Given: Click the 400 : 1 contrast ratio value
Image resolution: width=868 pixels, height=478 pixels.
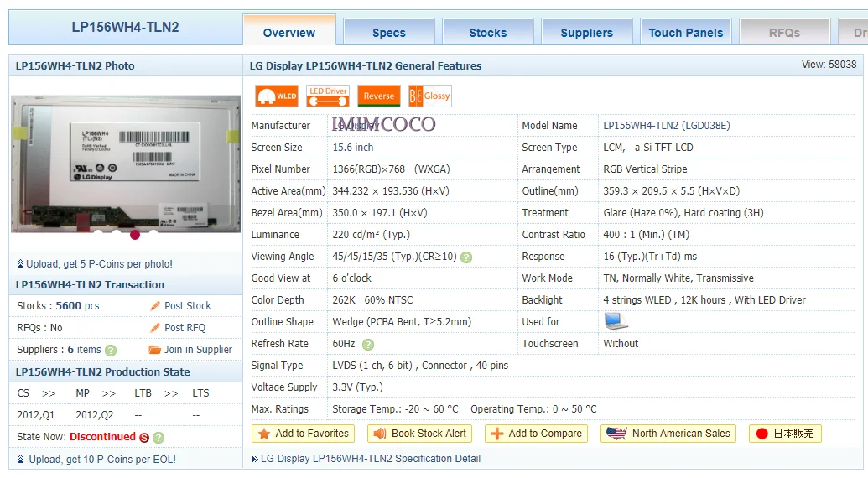Looking at the screenshot, I should coord(646,235).
